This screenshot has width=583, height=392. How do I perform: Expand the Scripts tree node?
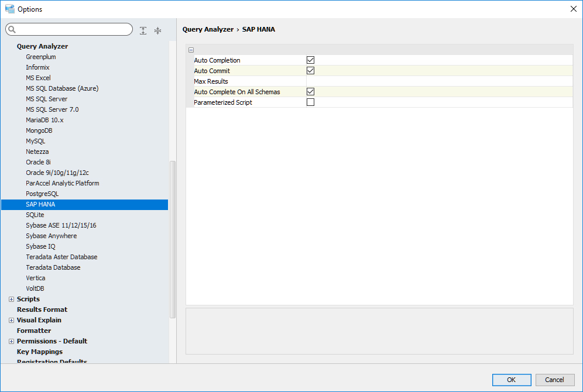11,299
